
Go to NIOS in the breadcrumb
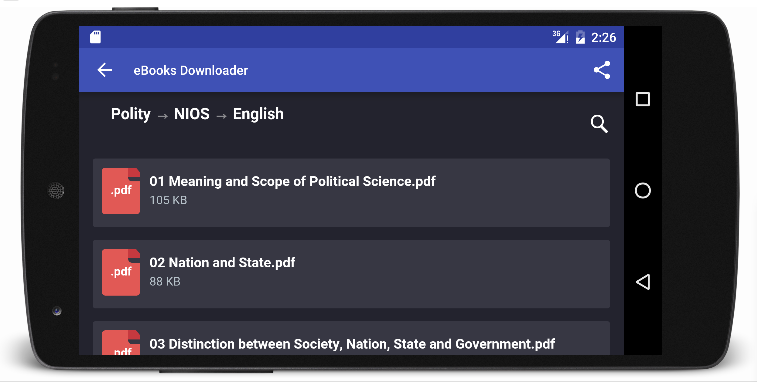point(192,114)
